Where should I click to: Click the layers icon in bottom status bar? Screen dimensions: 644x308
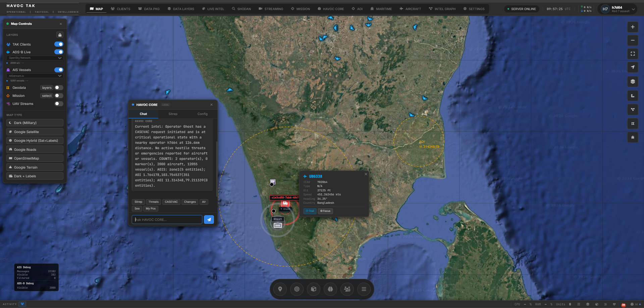[x=588, y=304]
